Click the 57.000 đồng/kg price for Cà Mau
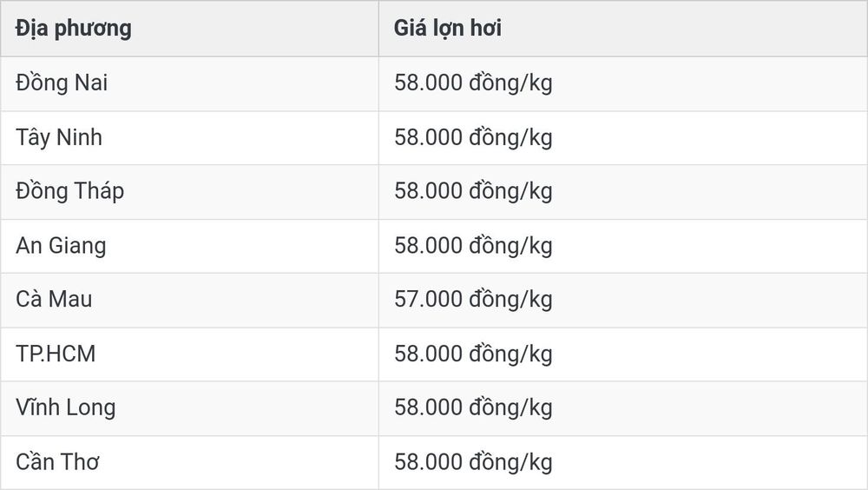This screenshot has height=490, width=868. tap(473, 300)
